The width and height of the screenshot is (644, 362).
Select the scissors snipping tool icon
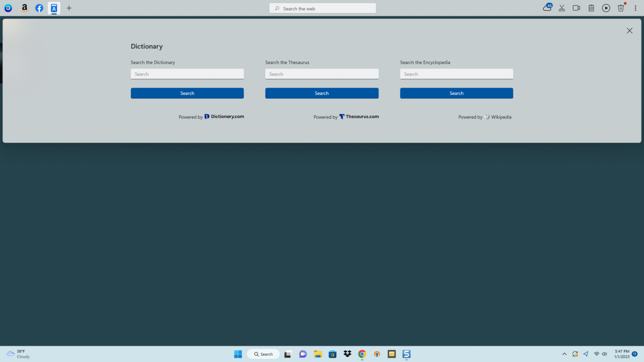[x=562, y=8]
